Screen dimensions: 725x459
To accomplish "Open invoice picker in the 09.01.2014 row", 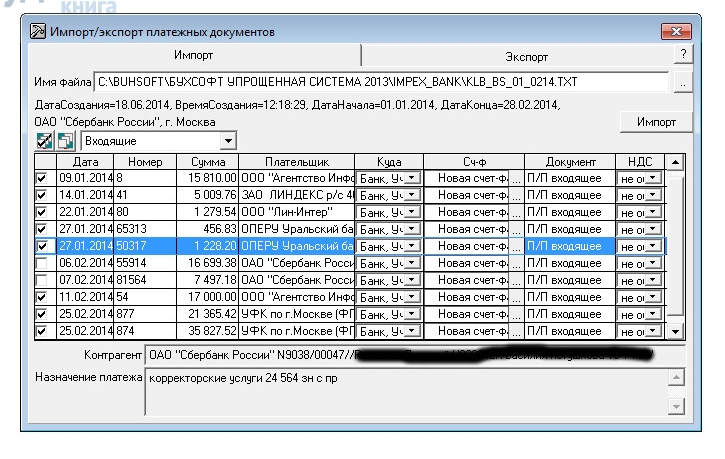I will [x=517, y=177].
